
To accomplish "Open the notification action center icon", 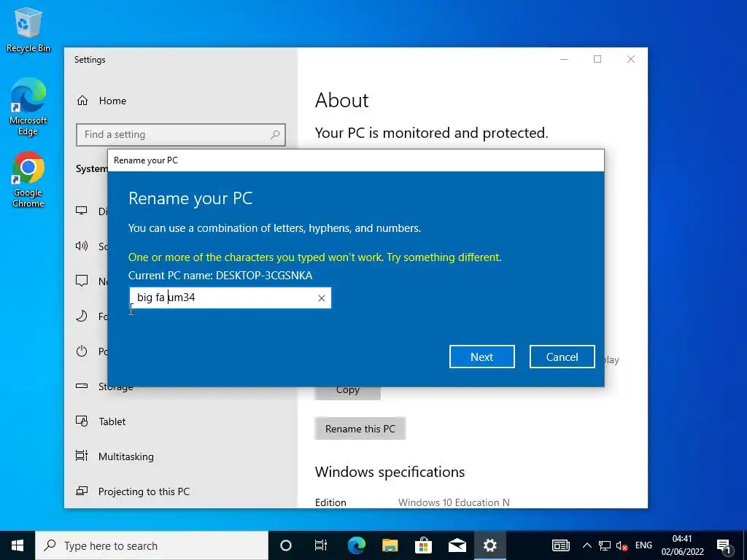I will coord(724,545).
